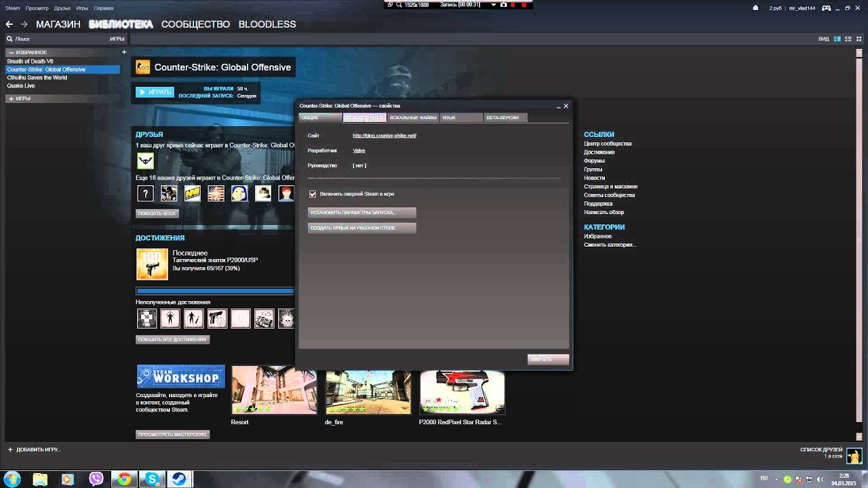The image size is (868, 488).
Task: Open the notifications inbox icon
Action: [x=756, y=8]
